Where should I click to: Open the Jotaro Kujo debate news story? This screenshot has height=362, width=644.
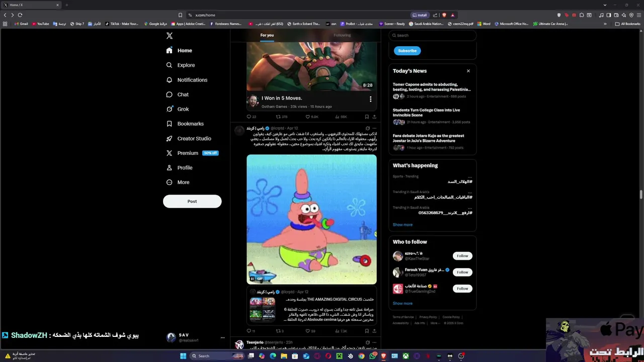[x=432, y=142]
